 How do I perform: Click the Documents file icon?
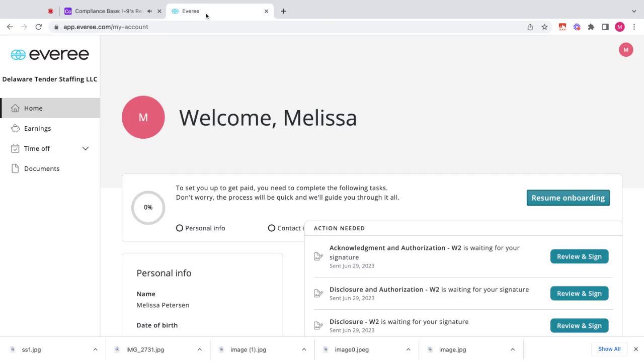15,168
